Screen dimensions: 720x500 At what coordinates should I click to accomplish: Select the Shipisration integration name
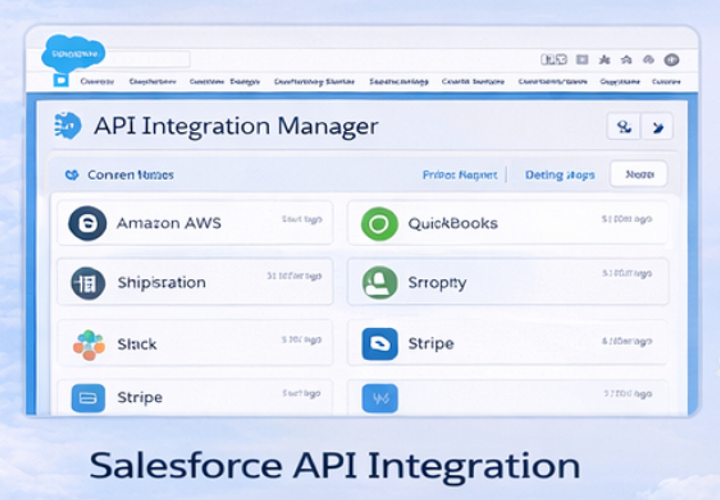pos(161,282)
